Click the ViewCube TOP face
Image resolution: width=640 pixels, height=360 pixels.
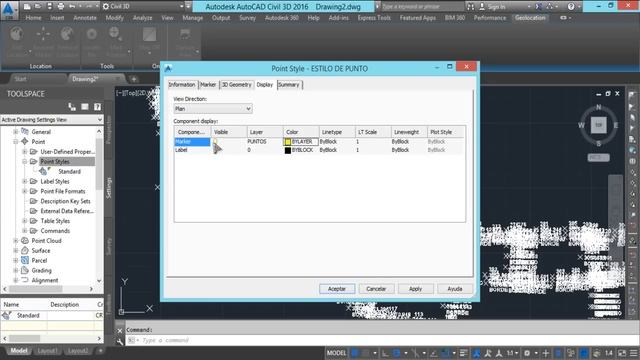[x=598, y=125]
